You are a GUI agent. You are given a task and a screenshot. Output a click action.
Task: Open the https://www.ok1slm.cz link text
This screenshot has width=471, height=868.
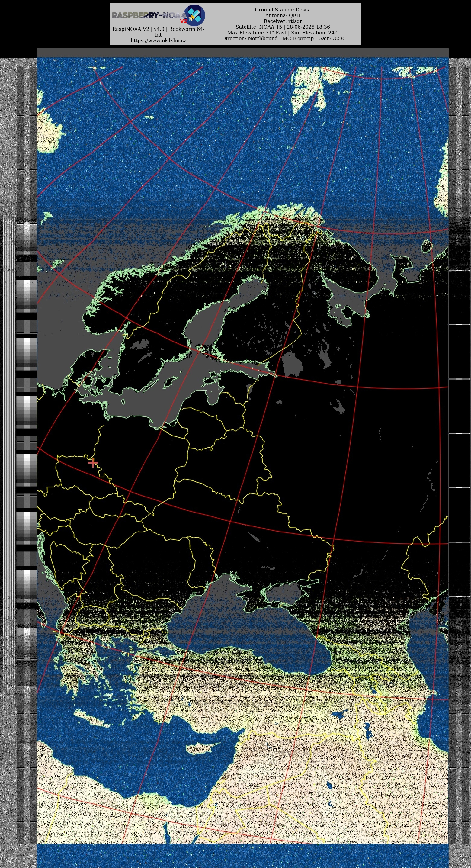click(158, 40)
